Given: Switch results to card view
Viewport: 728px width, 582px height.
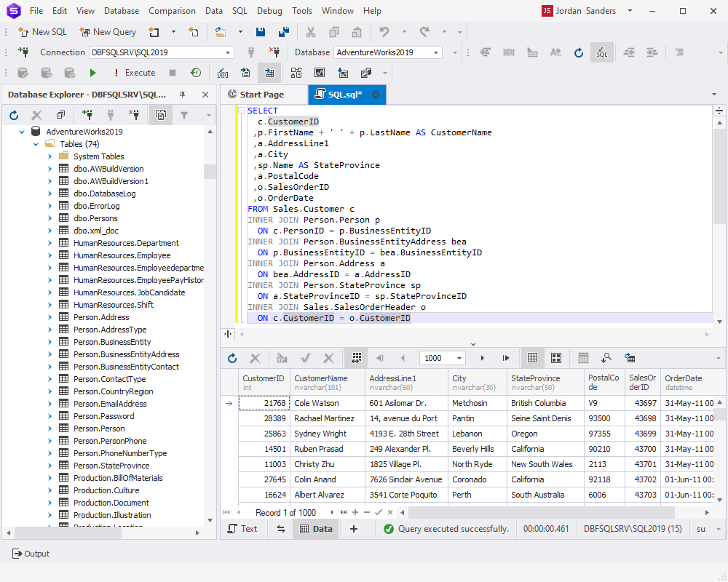Looking at the screenshot, I should pos(556,358).
